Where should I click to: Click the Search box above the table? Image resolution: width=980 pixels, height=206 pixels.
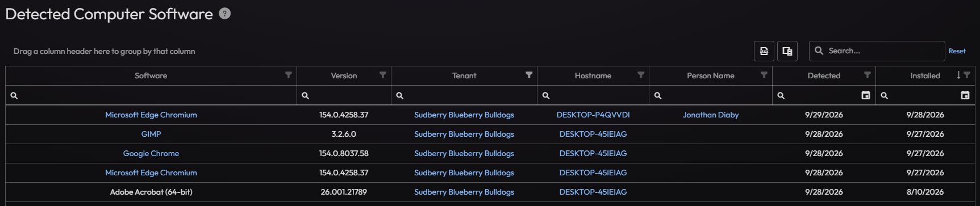coord(877,51)
